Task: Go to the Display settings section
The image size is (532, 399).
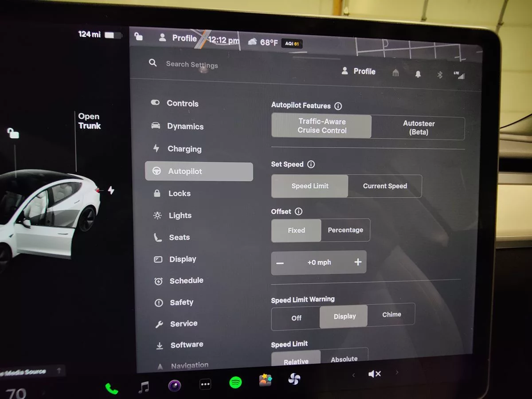Action: (x=182, y=259)
